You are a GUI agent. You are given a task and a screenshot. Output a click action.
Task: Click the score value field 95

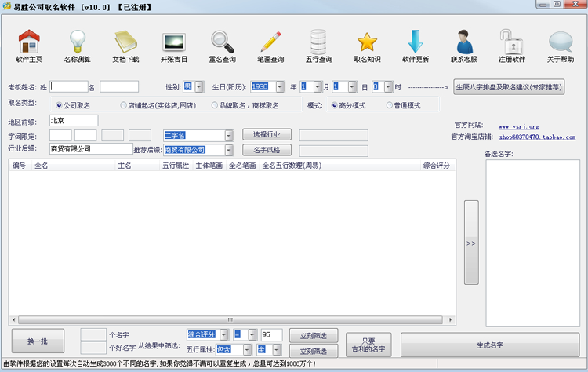pyautogui.click(x=271, y=334)
